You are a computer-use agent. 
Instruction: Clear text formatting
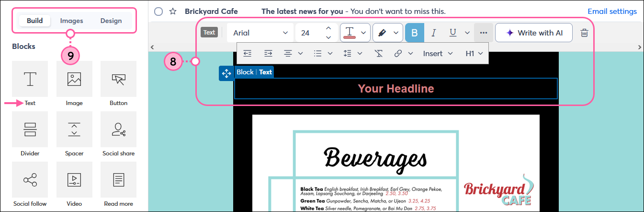point(378,53)
